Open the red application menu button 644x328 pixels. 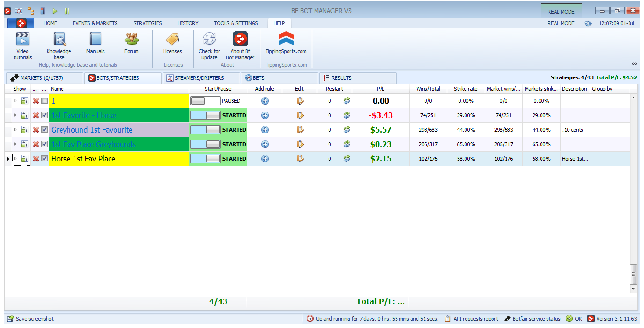point(21,23)
